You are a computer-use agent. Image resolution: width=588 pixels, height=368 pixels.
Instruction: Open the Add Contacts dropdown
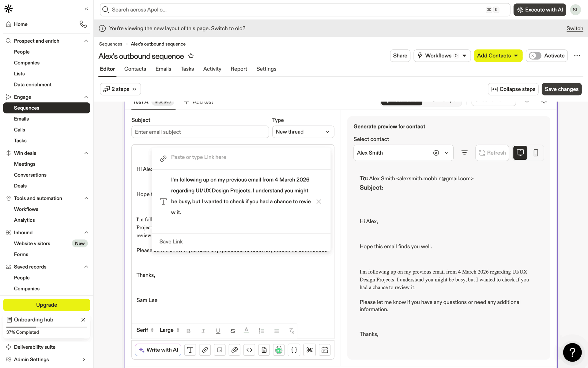pos(498,56)
